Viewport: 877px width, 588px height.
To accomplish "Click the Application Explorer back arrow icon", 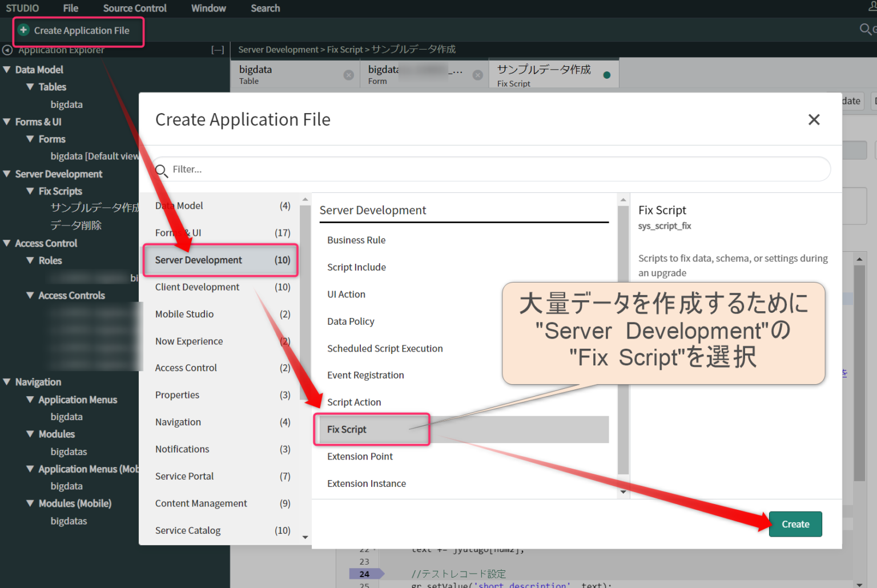I will pyautogui.click(x=7, y=50).
